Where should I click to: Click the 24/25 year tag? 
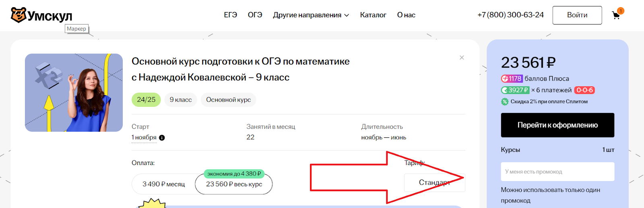pyautogui.click(x=146, y=100)
